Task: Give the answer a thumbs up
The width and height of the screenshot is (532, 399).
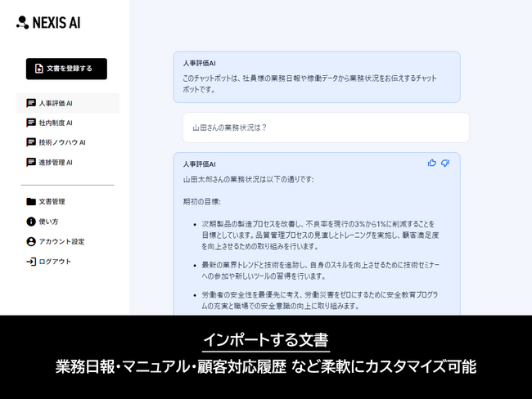Action: [432, 163]
